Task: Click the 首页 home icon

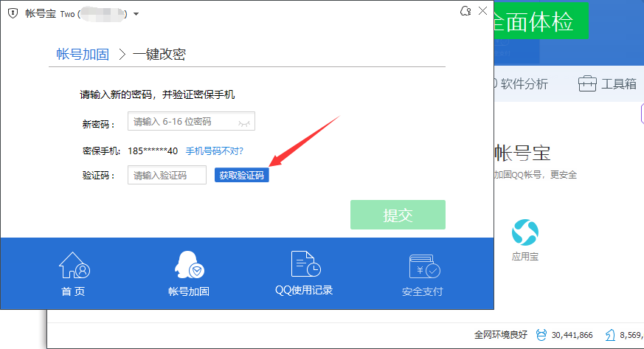Action: click(x=75, y=265)
